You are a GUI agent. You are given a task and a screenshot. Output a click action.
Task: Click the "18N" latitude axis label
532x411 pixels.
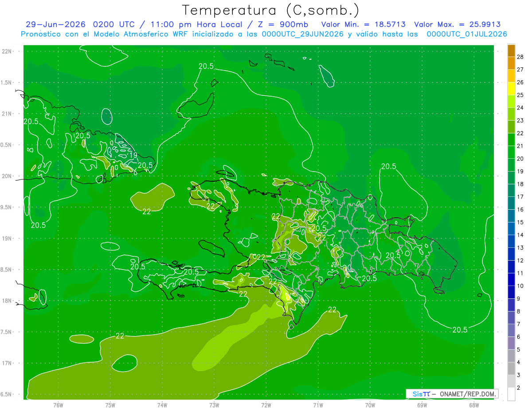7,301
